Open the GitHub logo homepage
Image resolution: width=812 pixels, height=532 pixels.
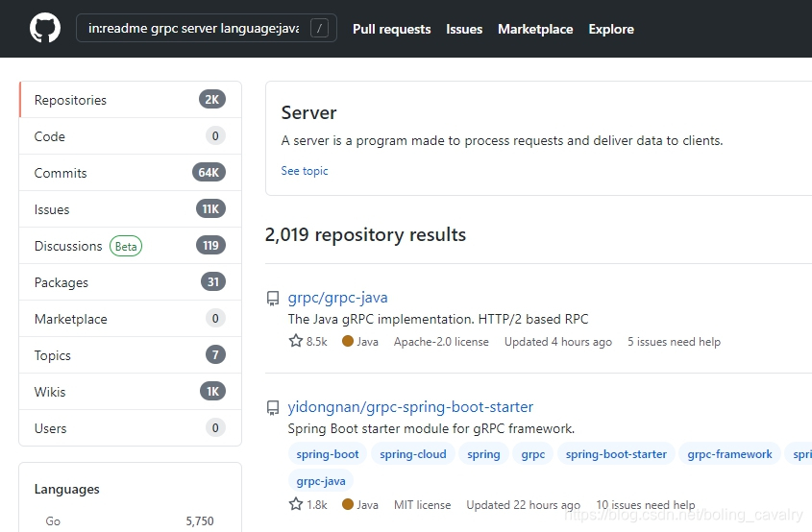(45, 28)
